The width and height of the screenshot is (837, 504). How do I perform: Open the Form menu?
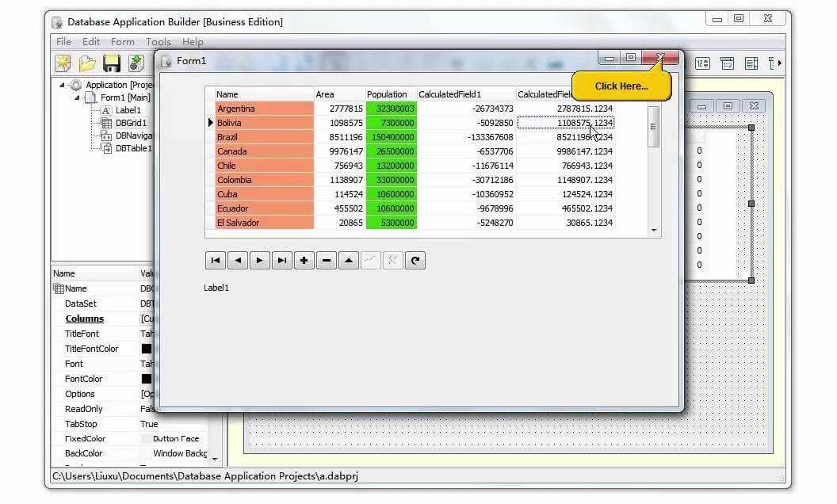pos(123,42)
